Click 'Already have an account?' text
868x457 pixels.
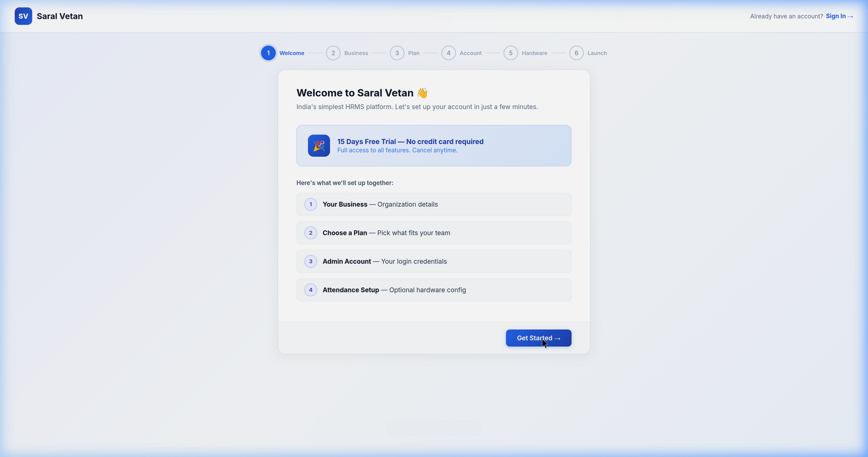[787, 16]
